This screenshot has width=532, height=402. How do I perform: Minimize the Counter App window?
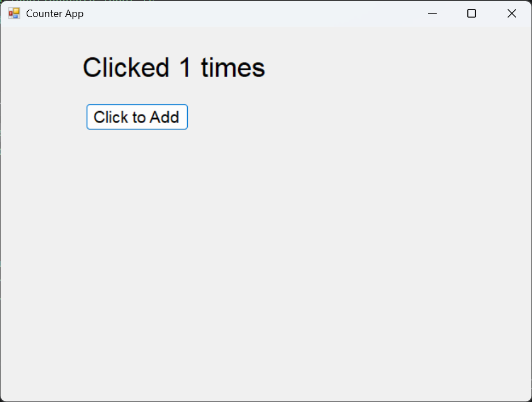click(x=432, y=13)
